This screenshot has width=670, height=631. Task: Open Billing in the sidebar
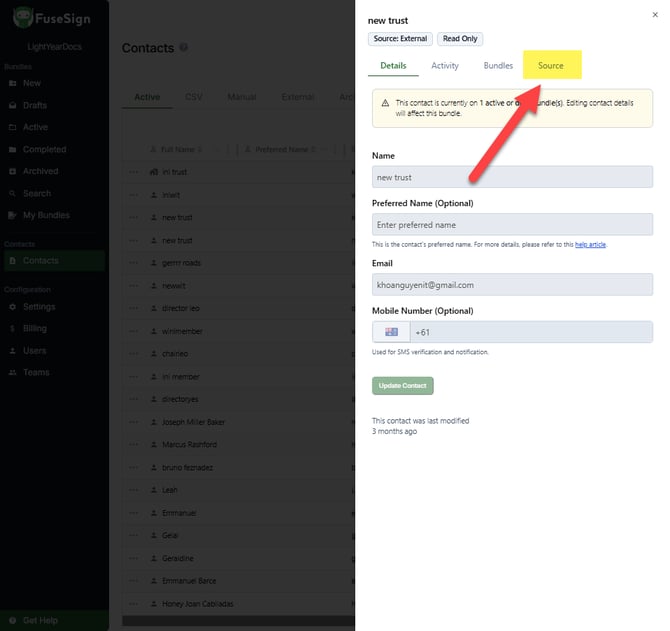(x=35, y=328)
